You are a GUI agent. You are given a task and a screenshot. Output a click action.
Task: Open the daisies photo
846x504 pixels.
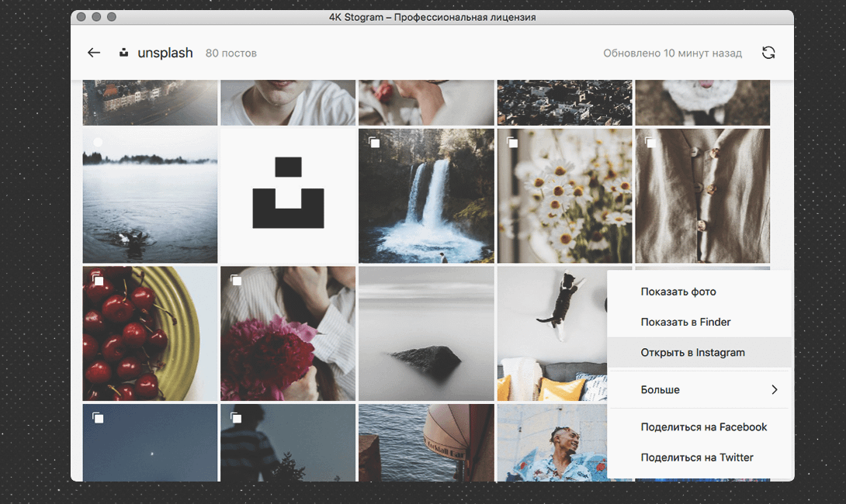(x=564, y=195)
